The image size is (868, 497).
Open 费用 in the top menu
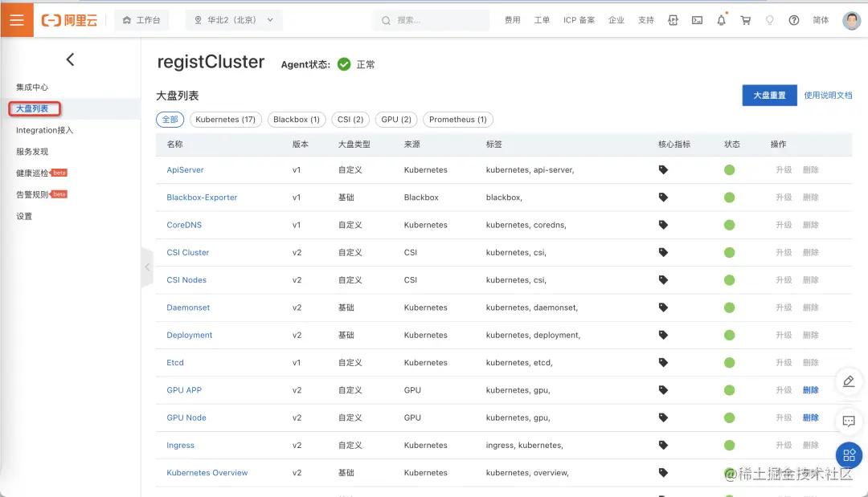point(512,20)
